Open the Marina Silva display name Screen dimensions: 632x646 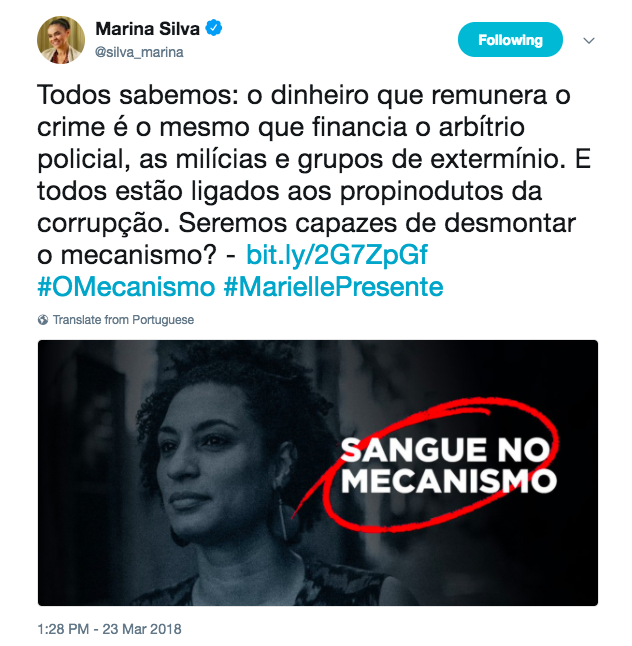[147, 28]
